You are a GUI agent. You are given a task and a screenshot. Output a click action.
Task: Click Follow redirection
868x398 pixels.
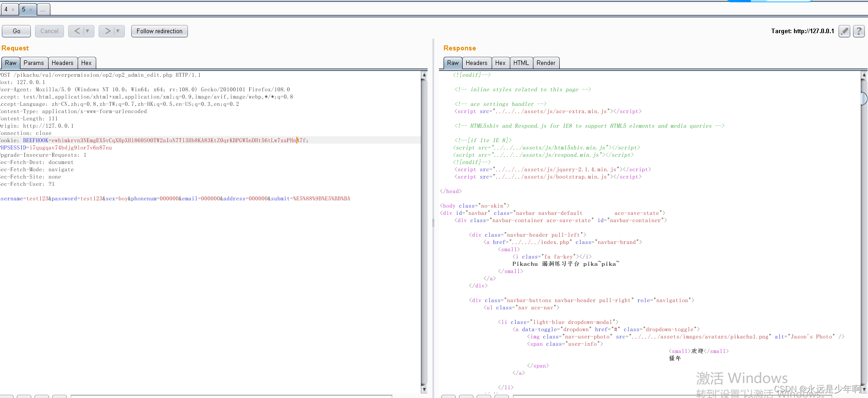tap(159, 31)
